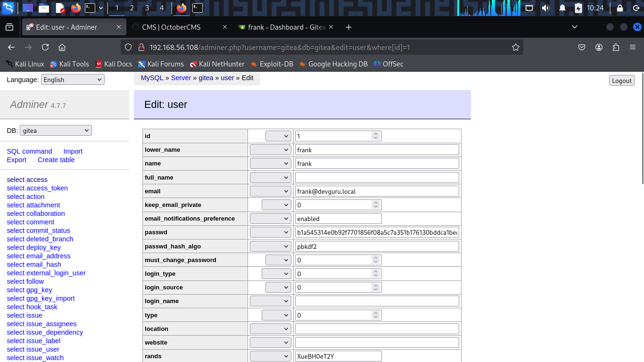
Task: Click the Firefox account profile icon
Action: click(x=599, y=47)
